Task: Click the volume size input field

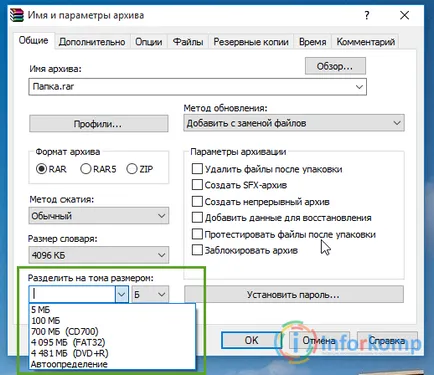Action: tap(72, 294)
